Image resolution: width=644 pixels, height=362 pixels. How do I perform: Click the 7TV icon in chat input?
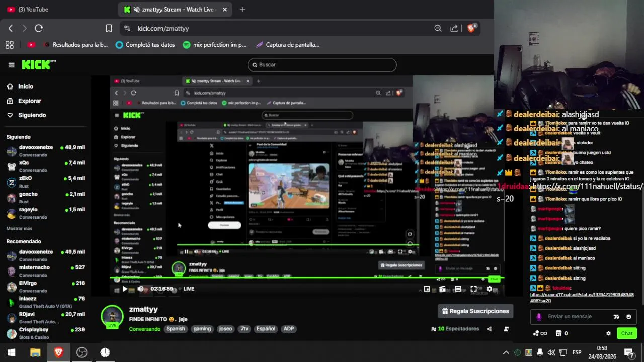616,317
